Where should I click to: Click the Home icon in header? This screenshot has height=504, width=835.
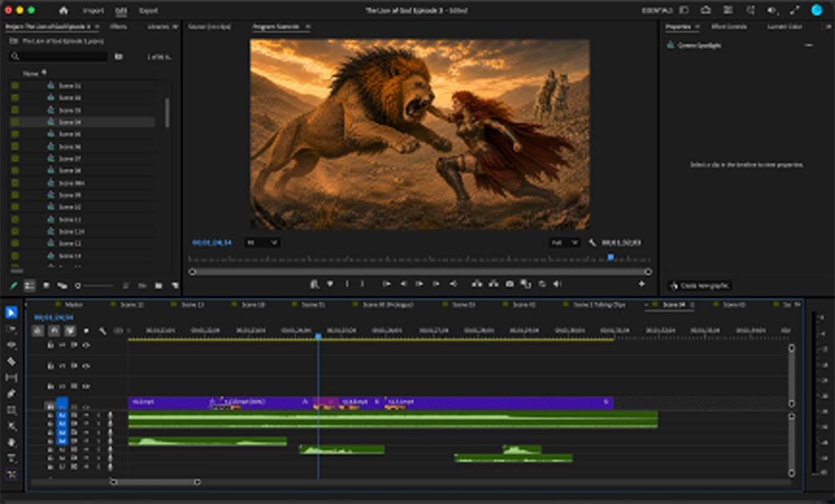click(63, 10)
